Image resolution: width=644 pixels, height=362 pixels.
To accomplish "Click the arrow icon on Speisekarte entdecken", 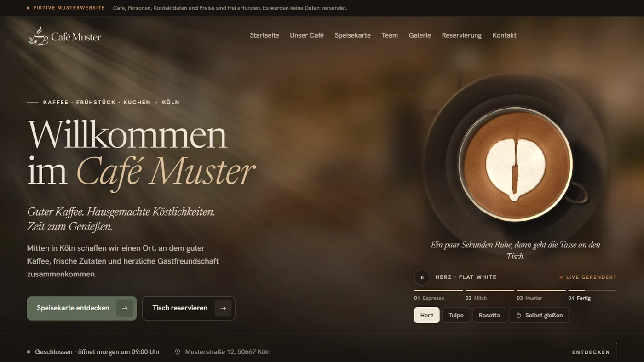I will (125, 308).
